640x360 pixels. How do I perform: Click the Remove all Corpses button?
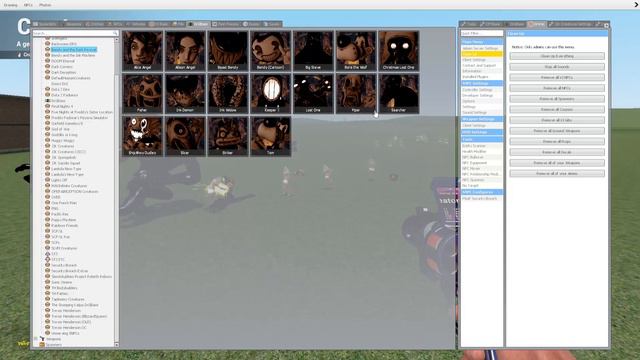(557, 109)
